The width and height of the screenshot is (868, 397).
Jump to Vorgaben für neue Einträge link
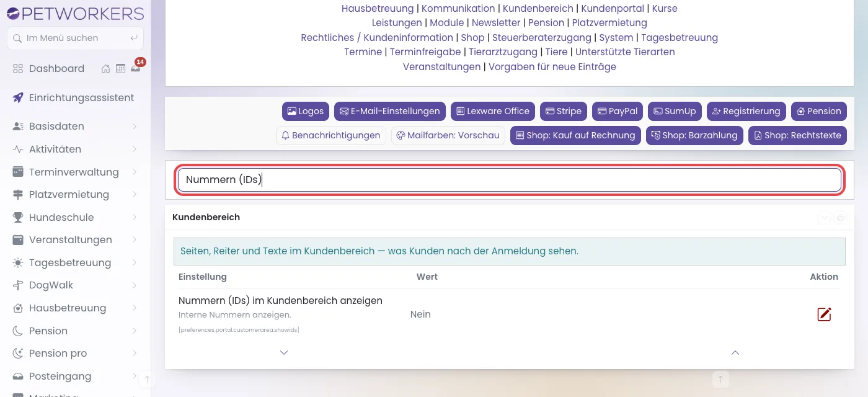552,67
